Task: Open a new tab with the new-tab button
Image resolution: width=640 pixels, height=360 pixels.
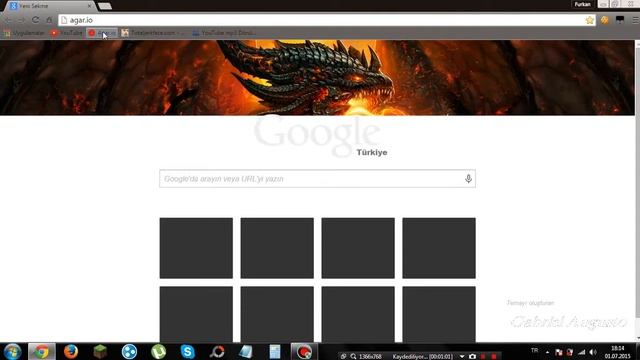Action: click(x=105, y=6)
